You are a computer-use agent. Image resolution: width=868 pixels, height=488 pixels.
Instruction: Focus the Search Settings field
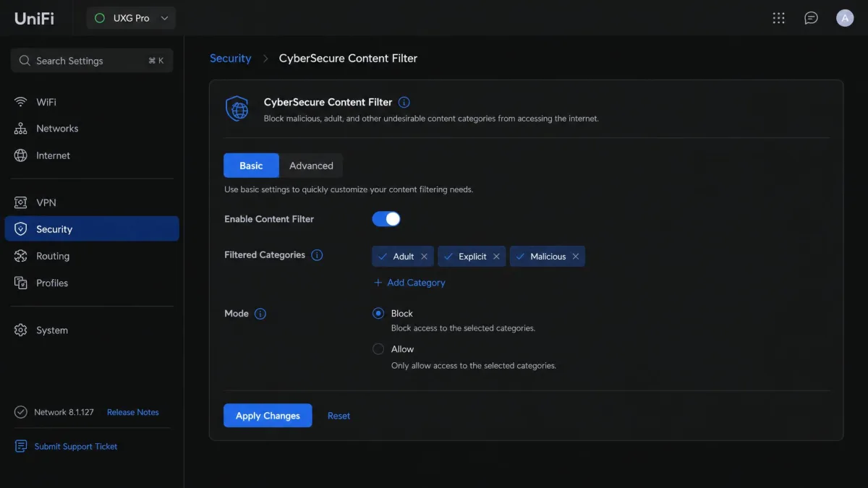tap(92, 61)
